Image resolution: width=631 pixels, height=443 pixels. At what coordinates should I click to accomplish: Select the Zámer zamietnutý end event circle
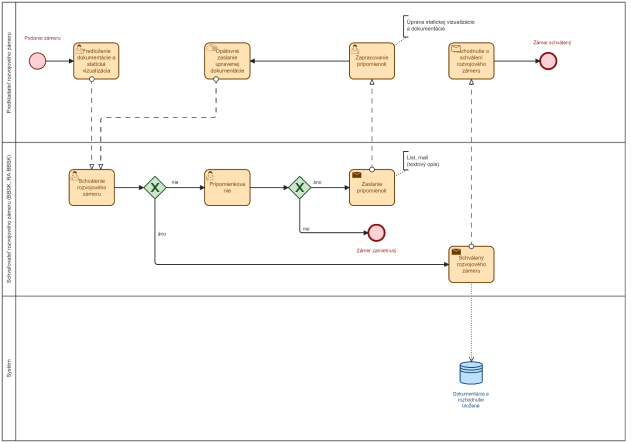click(x=376, y=233)
